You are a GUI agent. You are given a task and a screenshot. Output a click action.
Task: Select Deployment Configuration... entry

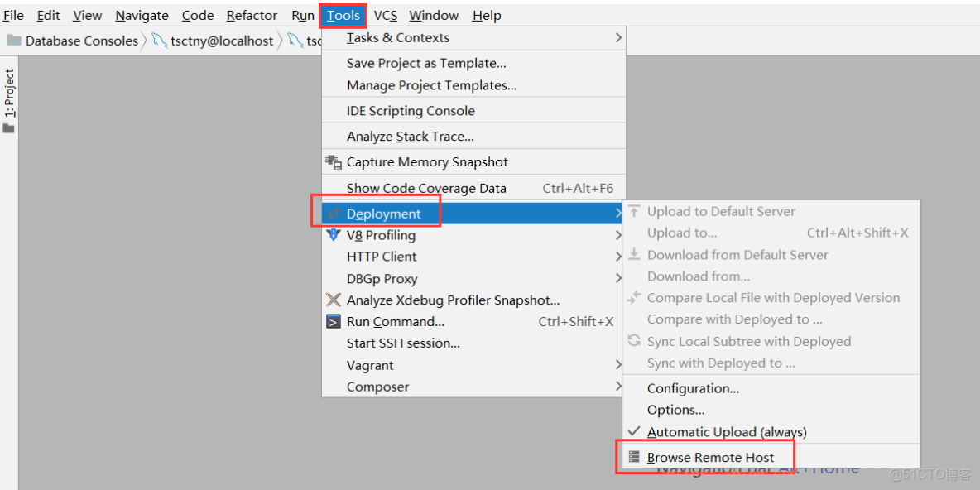click(x=693, y=388)
